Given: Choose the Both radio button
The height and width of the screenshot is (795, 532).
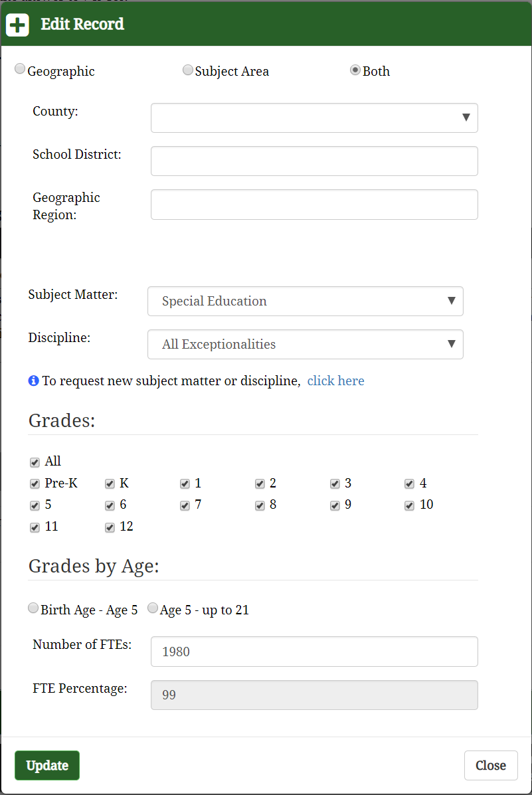Looking at the screenshot, I should click(355, 70).
